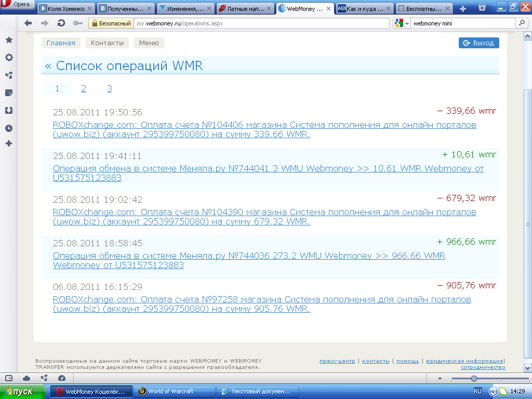Open the Windows пуск Start button
532x399 pixels.
(22, 392)
